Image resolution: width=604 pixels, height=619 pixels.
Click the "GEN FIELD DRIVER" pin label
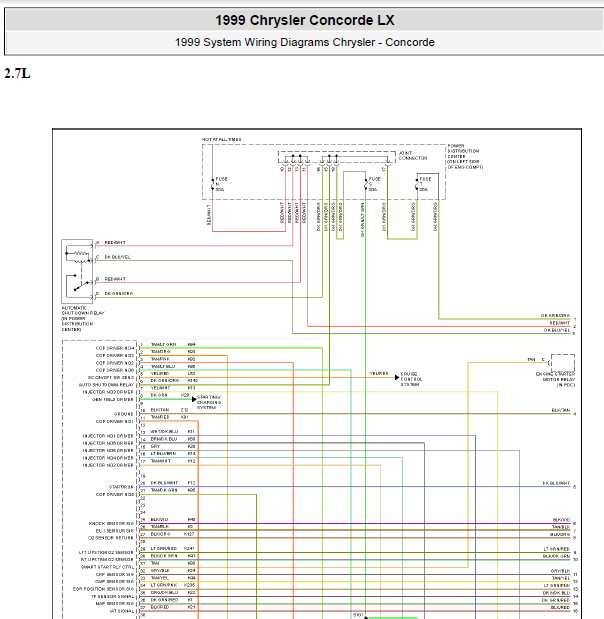pyautogui.click(x=113, y=400)
